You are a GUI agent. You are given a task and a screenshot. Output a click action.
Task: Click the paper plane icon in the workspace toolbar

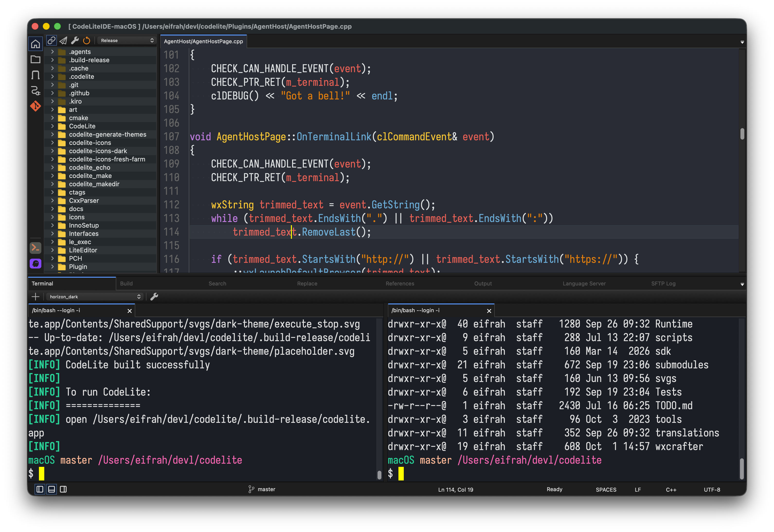pyautogui.click(x=63, y=40)
